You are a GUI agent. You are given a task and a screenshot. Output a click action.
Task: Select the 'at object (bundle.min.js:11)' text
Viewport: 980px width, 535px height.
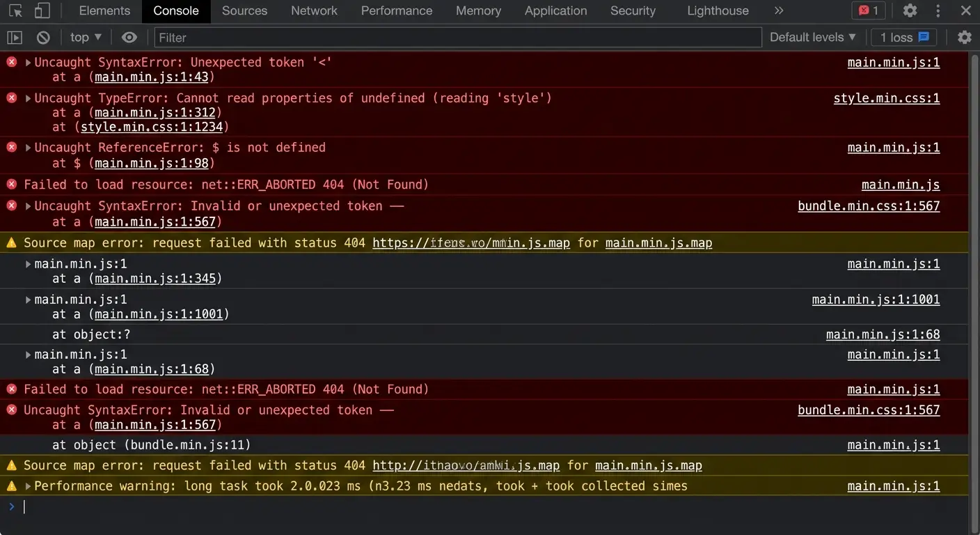point(151,444)
